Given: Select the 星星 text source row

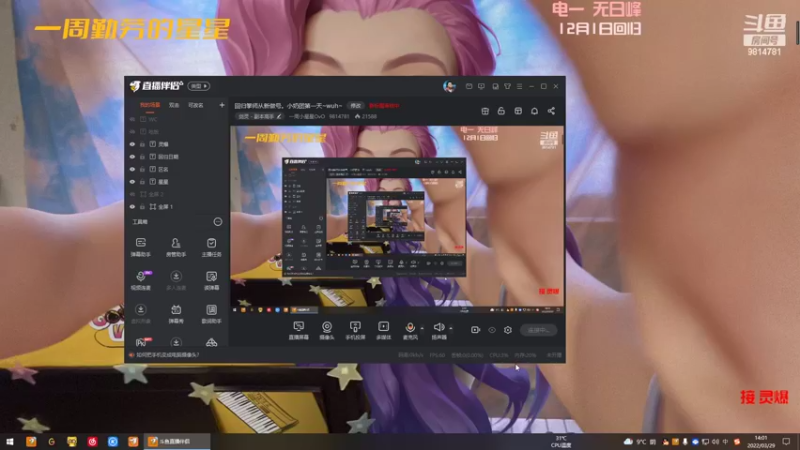Looking at the screenshot, I should (177, 182).
